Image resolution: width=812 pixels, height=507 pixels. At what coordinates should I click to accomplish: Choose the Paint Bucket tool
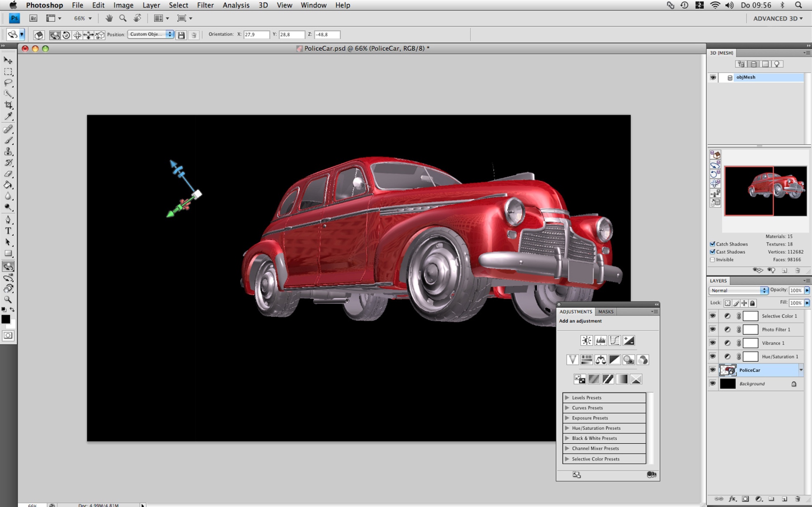(x=8, y=185)
